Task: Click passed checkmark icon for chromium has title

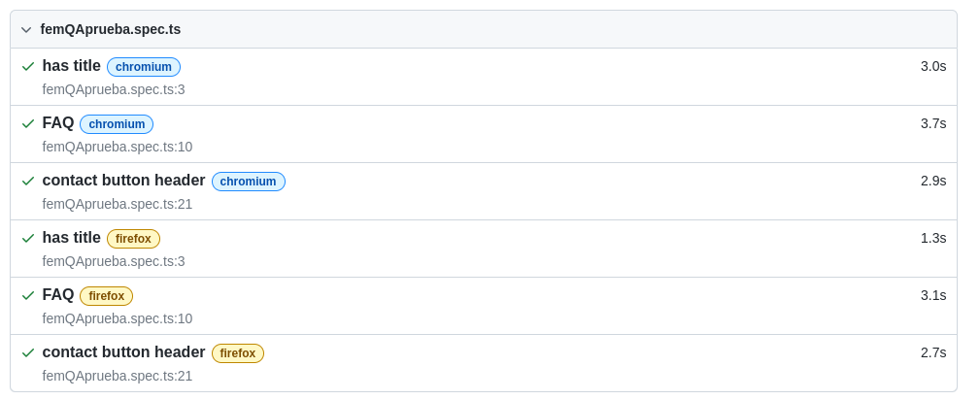Action: coord(28,66)
